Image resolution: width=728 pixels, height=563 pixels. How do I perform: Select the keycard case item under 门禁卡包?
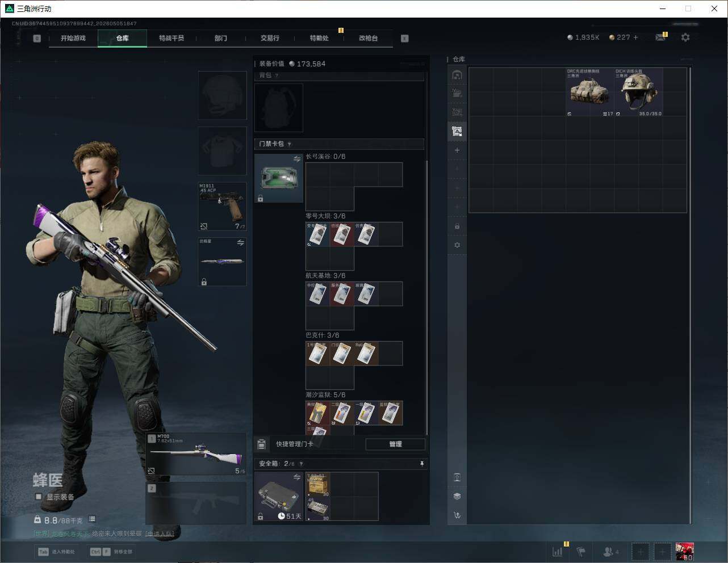(x=279, y=178)
